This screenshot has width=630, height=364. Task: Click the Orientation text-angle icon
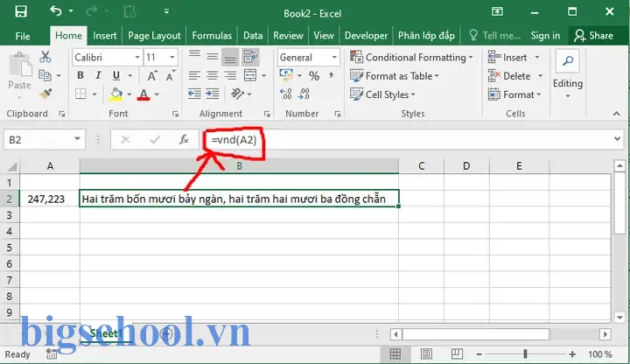tap(237, 94)
